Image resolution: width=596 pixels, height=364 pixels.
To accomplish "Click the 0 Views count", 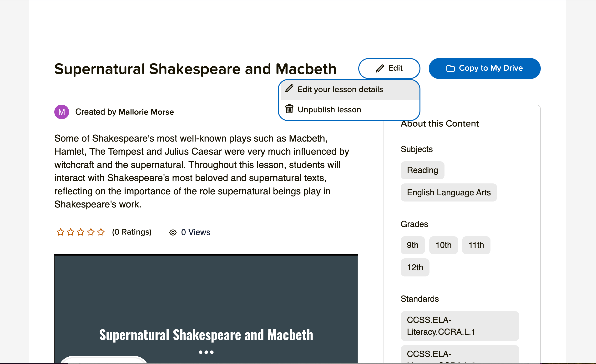I will click(196, 232).
